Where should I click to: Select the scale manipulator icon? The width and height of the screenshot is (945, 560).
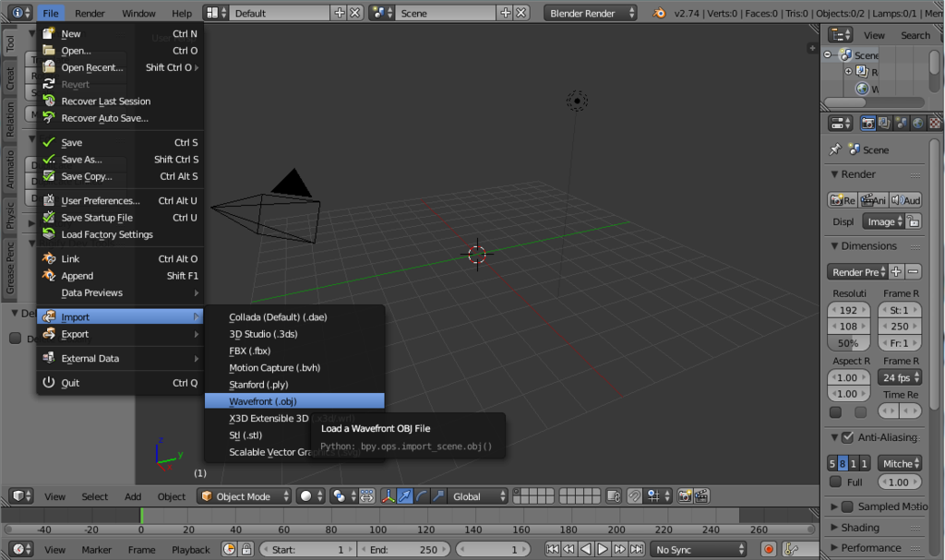(x=438, y=496)
